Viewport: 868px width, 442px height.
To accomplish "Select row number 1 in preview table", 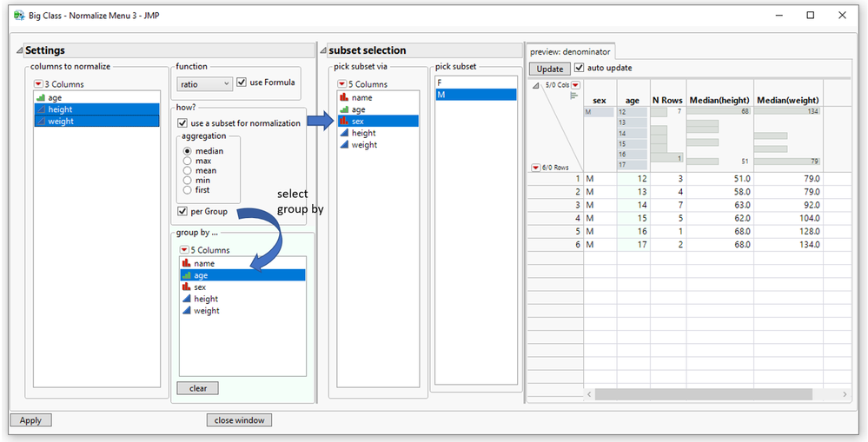I will [x=555, y=178].
